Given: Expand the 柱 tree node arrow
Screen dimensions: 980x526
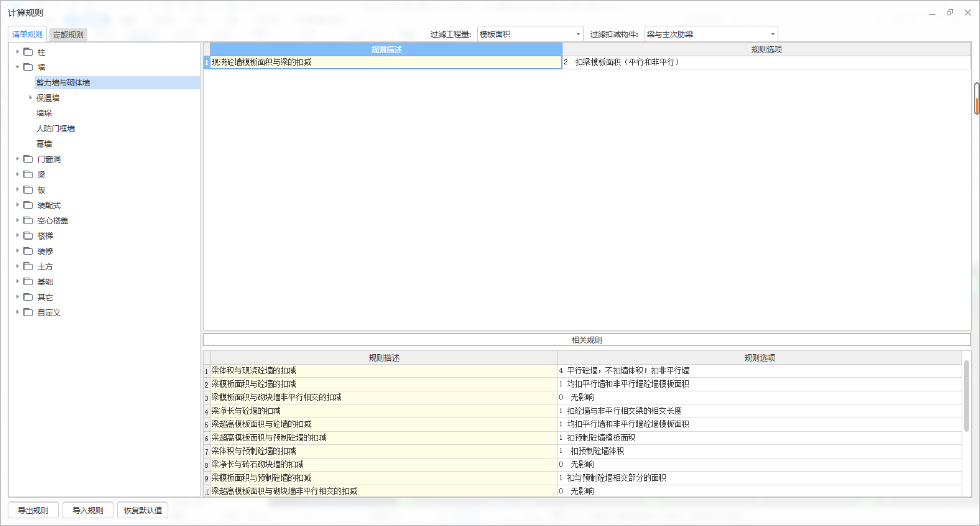Looking at the screenshot, I should (x=17, y=52).
